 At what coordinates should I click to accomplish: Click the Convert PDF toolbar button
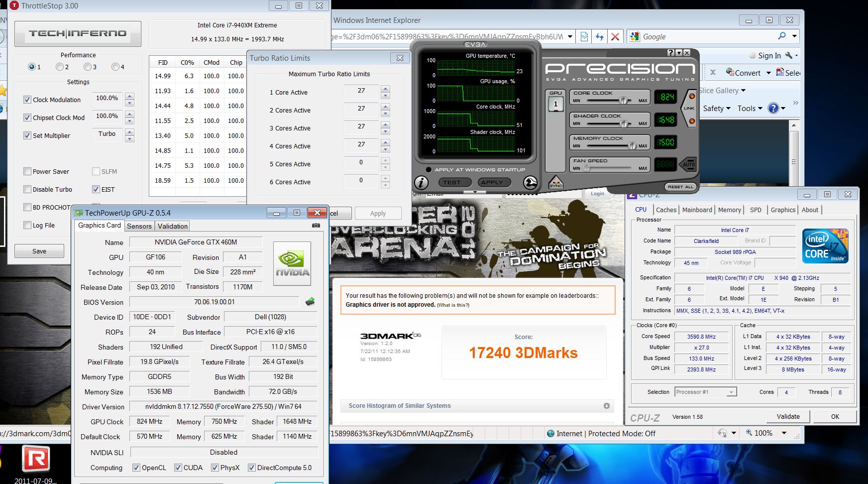pos(743,73)
